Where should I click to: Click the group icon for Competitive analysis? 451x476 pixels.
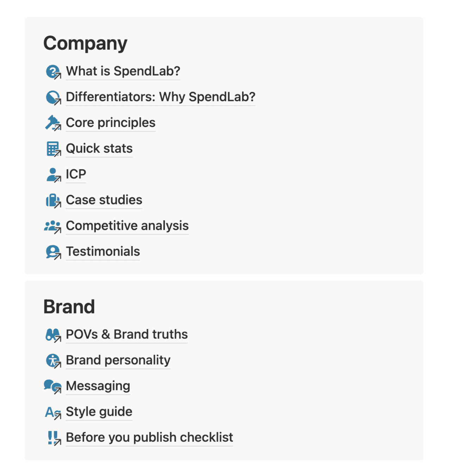(x=52, y=226)
